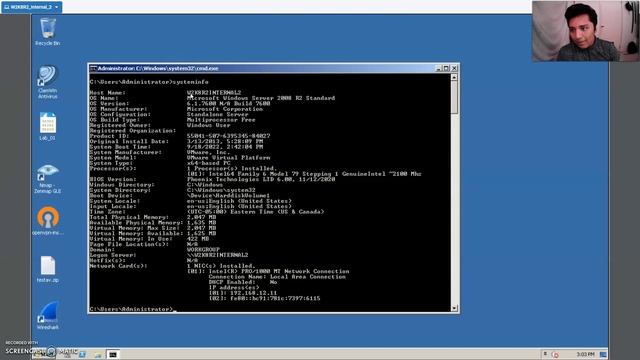Select the openvpn installer desktop icon
640x360 pixels.
(48, 221)
